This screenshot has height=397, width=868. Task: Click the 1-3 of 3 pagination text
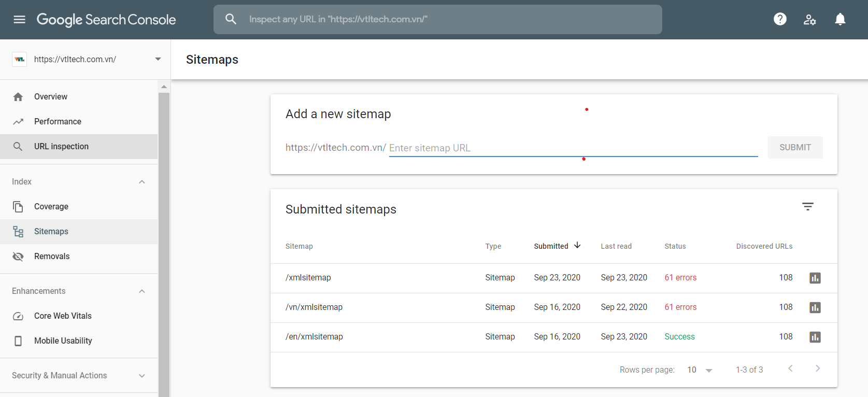(749, 370)
